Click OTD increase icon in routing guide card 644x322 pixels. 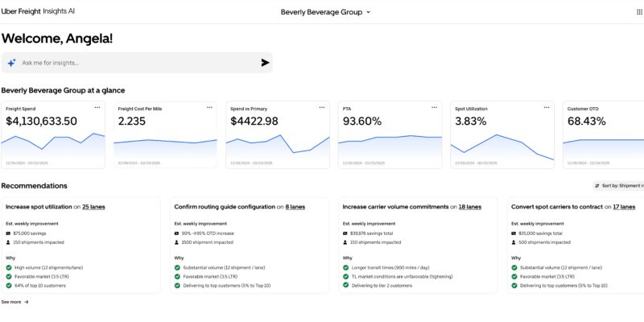tap(176, 233)
